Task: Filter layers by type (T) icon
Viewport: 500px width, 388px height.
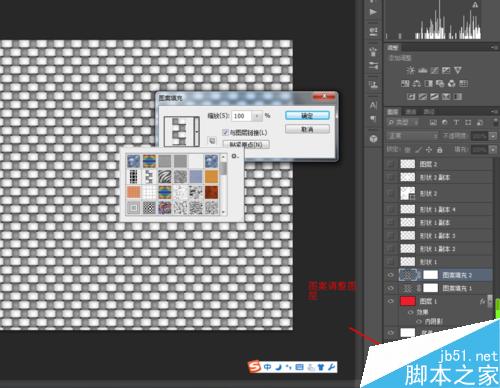Action: click(x=456, y=123)
